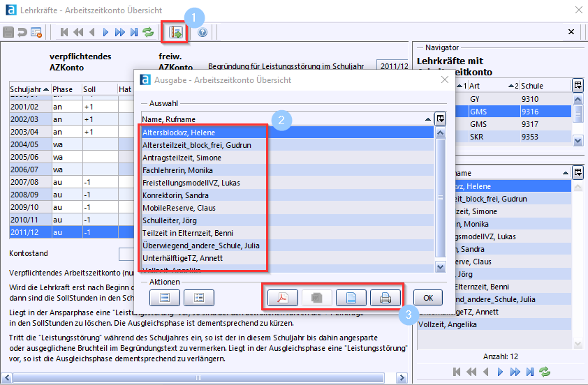Open column options of Navigator school table
588x385 pixels.
578,85
